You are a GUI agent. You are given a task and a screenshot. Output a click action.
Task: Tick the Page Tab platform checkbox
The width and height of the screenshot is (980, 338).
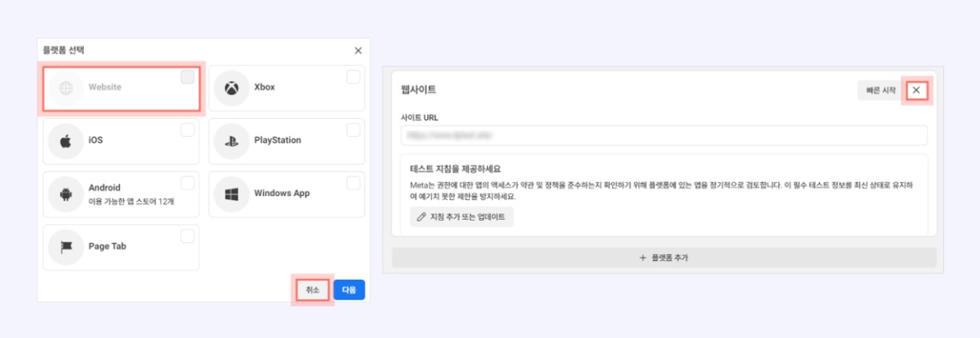pos(187,236)
